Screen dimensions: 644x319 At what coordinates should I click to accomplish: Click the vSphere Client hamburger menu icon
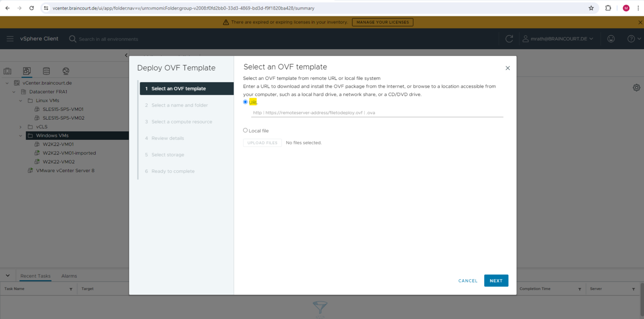point(10,39)
